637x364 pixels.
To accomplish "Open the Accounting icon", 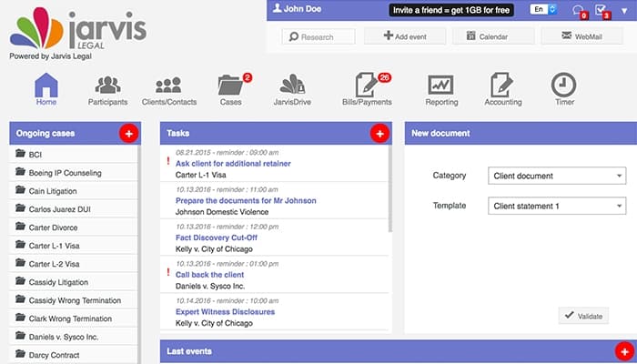I will click(x=502, y=86).
